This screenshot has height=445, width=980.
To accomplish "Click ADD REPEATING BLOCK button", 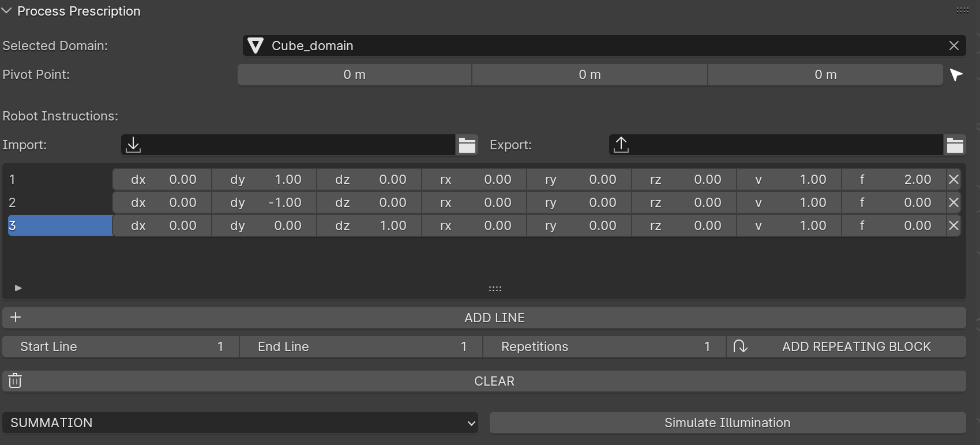I will 846,346.
